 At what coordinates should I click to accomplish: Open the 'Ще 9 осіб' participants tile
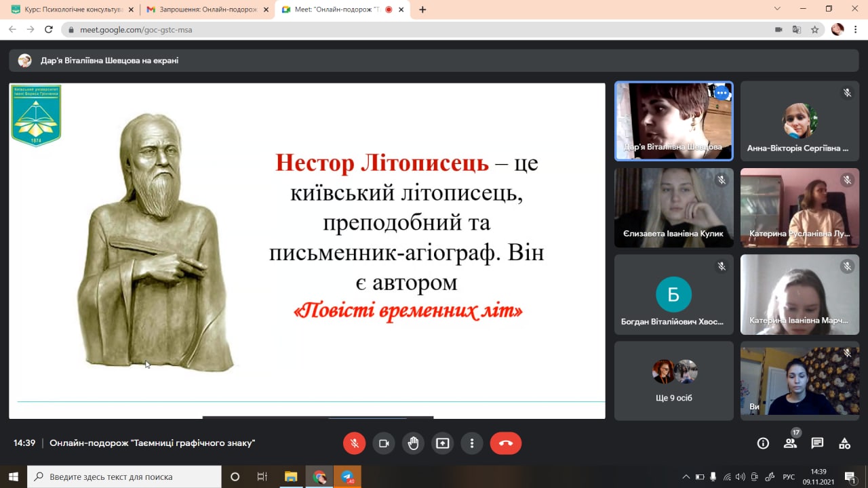[x=674, y=380]
